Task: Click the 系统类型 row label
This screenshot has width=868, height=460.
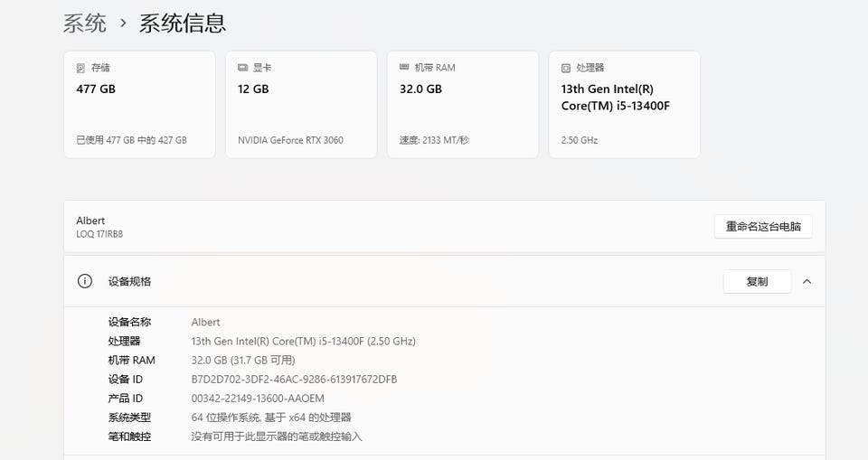Action: [x=129, y=418]
